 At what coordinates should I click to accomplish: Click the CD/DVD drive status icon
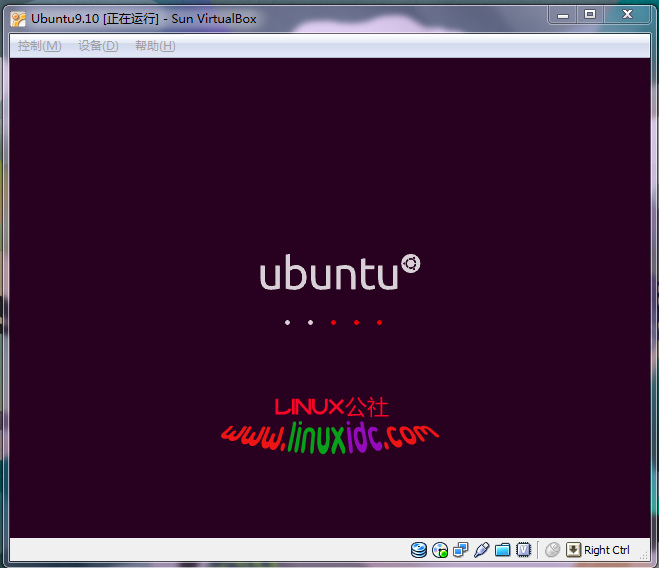pyautogui.click(x=440, y=550)
